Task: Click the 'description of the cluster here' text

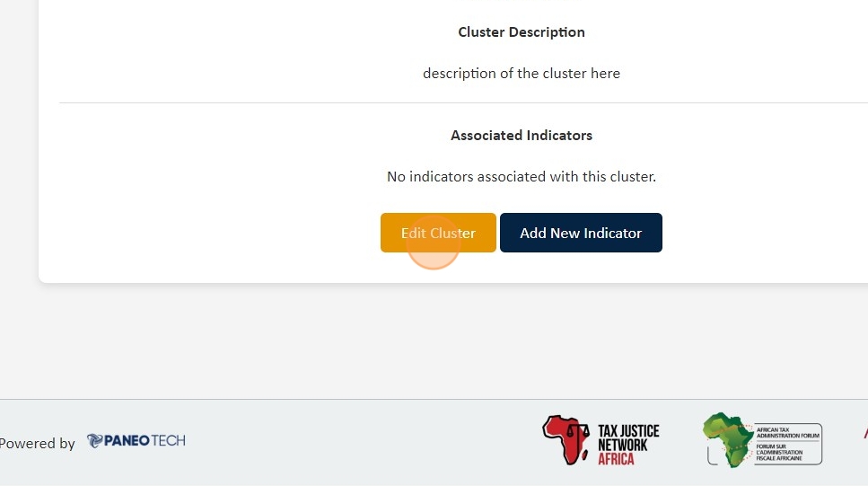Action: (x=522, y=74)
